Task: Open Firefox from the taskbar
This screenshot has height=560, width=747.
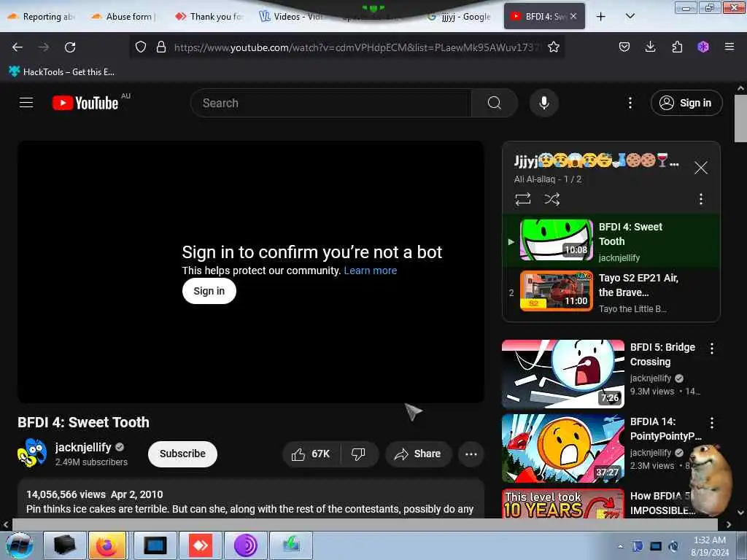Action: (x=107, y=545)
